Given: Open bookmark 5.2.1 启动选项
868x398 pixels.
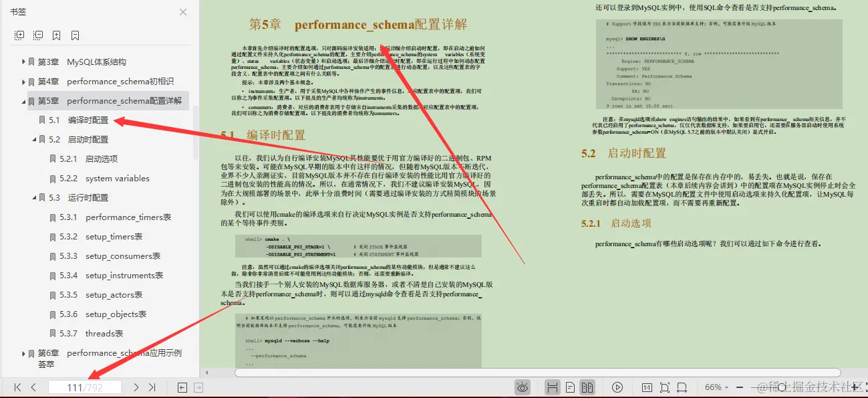Looking at the screenshot, I should (x=88, y=159).
